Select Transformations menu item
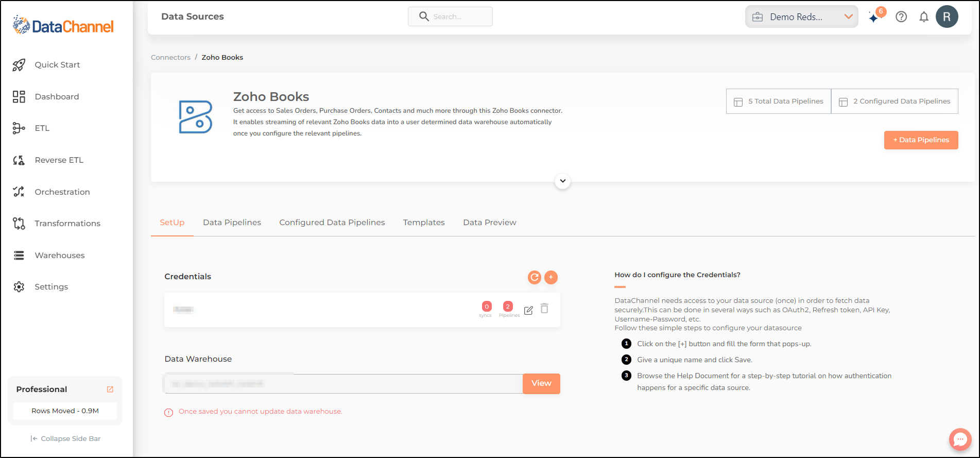980x458 pixels. [67, 224]
